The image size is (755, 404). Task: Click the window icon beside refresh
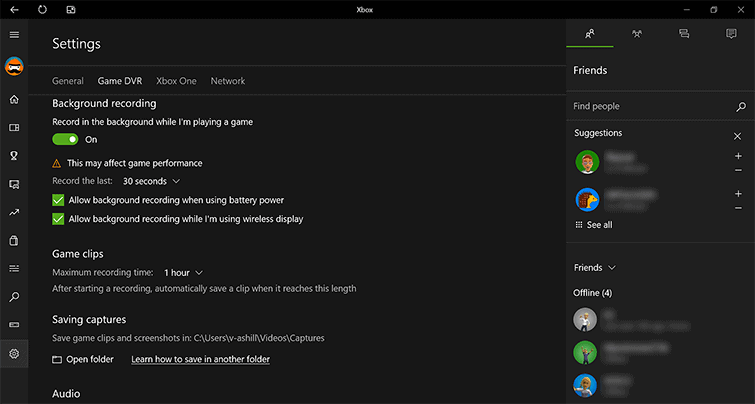click(71, 10)
